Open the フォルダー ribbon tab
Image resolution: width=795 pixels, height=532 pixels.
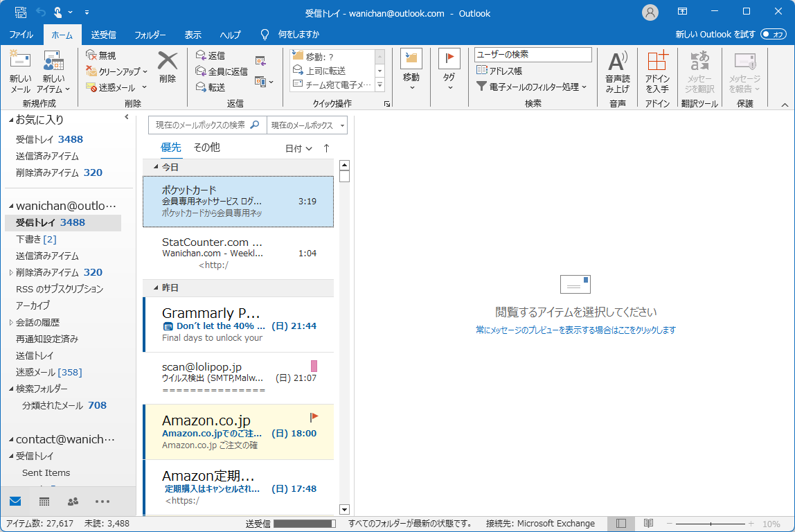click(x=150, y=35)
